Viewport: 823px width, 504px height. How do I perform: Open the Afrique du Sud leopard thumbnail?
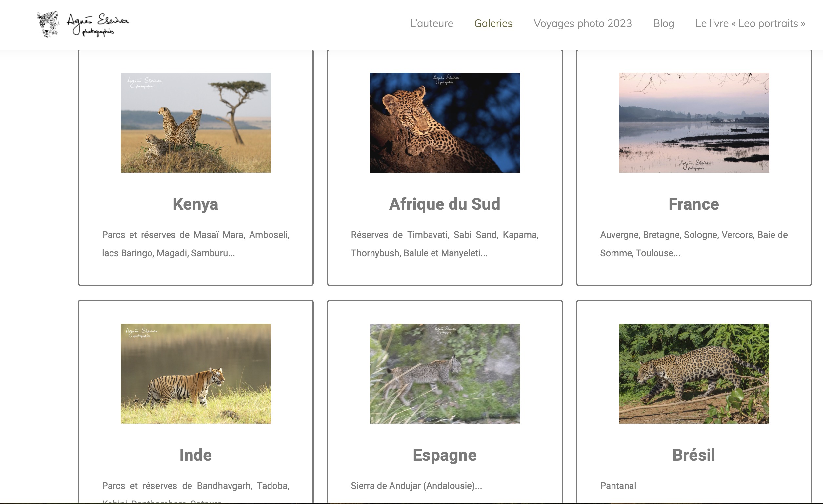pyautogui.click(x=445, y=123)
